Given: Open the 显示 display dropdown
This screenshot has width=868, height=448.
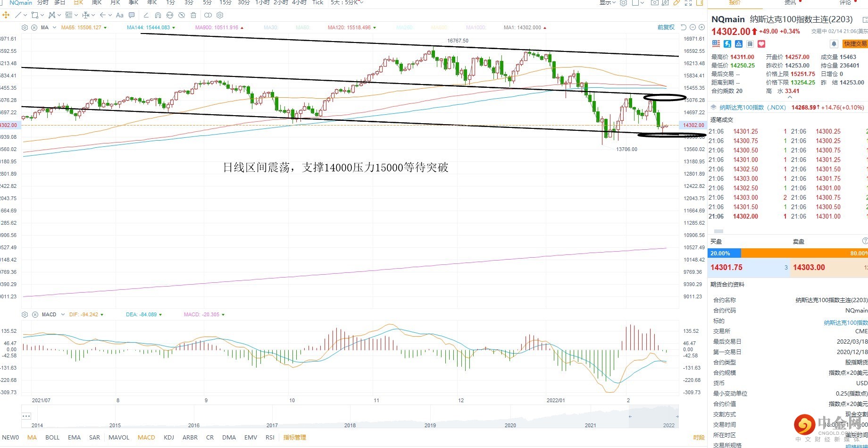Looking at the screenshot, I should click(608, 3).
